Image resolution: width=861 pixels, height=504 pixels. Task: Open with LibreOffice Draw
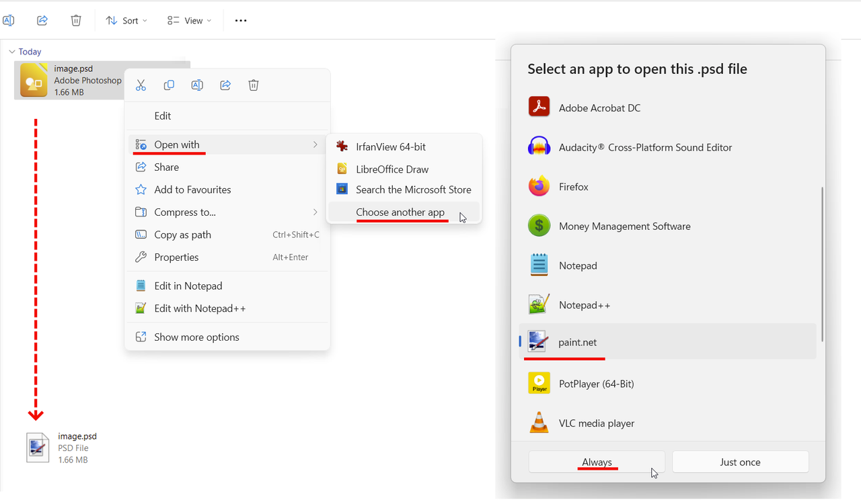pyautogui.click(x=404, y=169)
